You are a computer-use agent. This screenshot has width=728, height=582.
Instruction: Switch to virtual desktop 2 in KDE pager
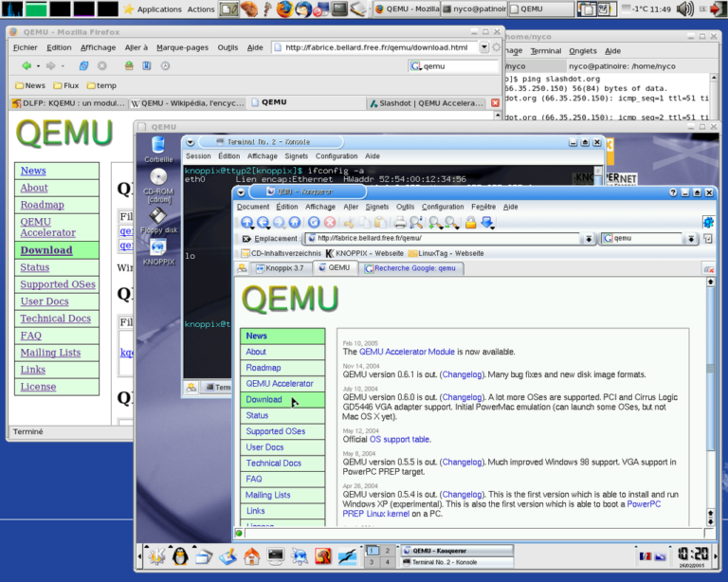click(388, 551)
